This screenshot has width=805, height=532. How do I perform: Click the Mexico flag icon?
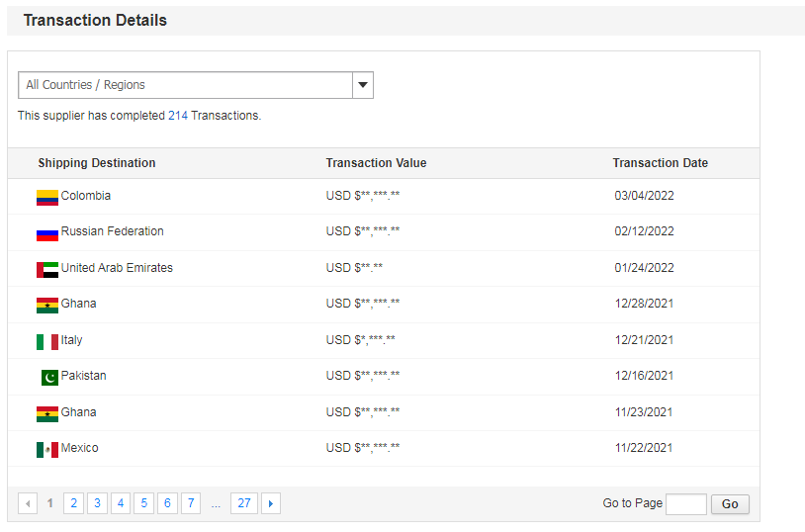47,449
